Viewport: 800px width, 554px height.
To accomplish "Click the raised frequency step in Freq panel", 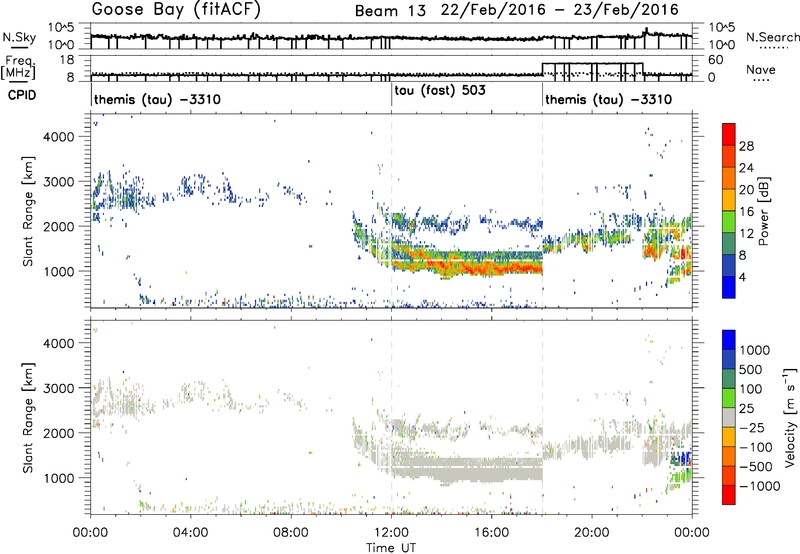I will click(592, 63).
